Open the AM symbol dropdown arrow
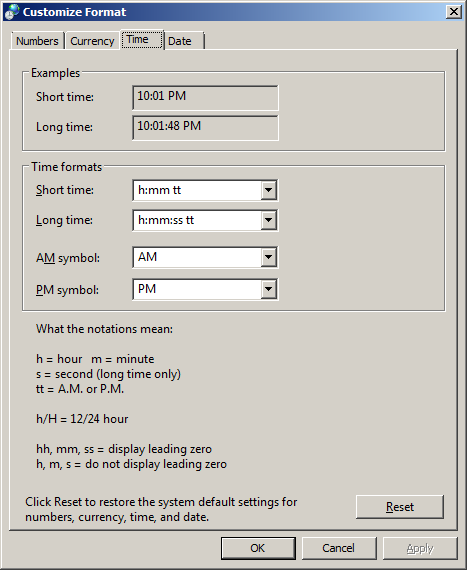Image resolution: width=467 pixels, height=570 pixels. point(269,257)
